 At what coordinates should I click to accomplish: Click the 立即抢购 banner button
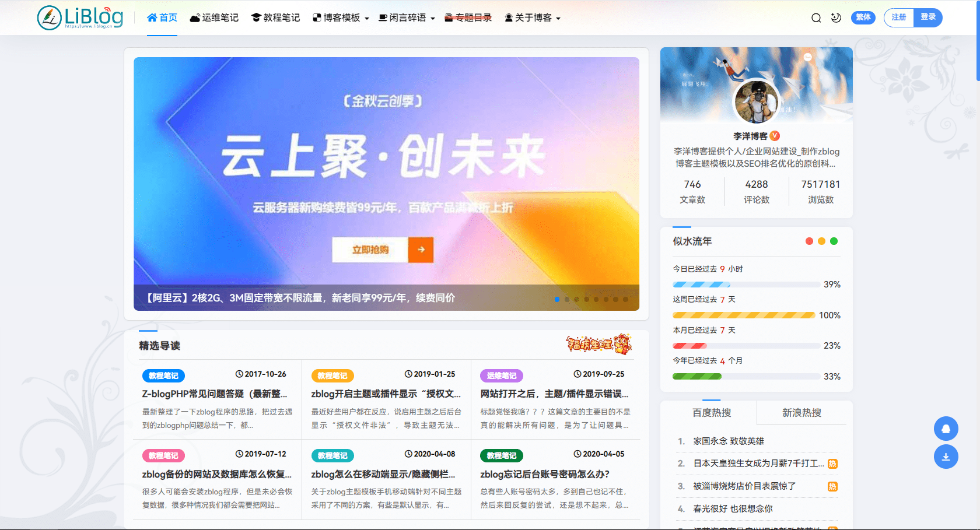point(370,250)
